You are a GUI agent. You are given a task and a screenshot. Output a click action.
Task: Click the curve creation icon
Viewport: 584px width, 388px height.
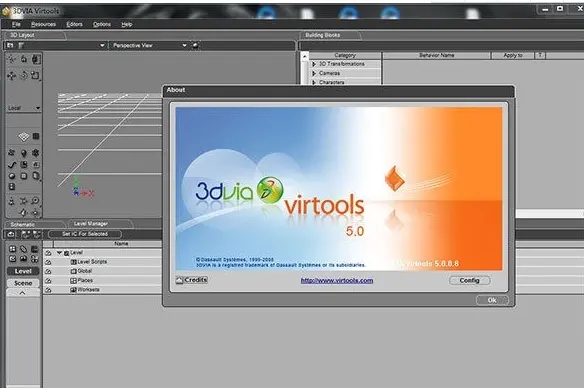(x=12, y=165)
